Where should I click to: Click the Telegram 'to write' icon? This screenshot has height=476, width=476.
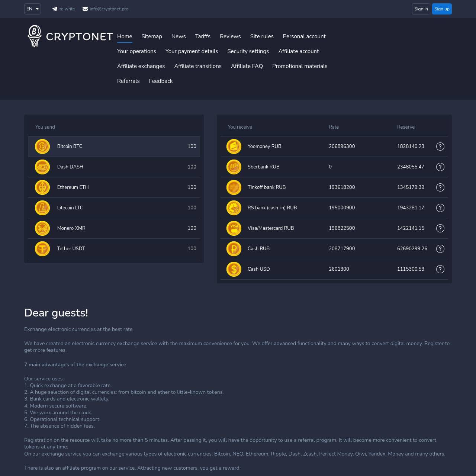point(55,9)
